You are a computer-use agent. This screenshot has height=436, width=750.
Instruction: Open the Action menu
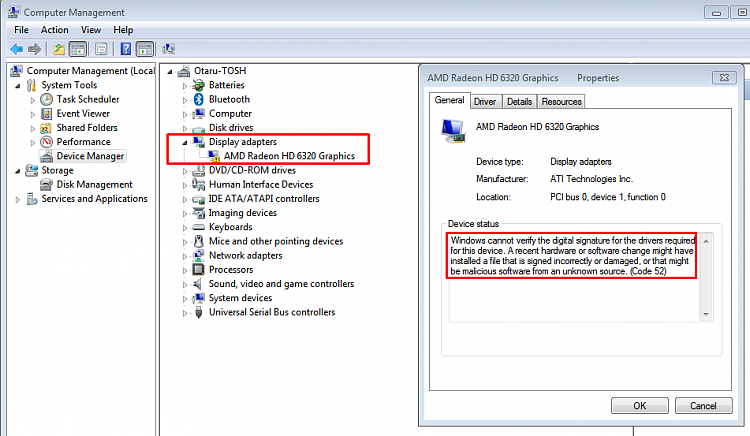tap(55, 30)
